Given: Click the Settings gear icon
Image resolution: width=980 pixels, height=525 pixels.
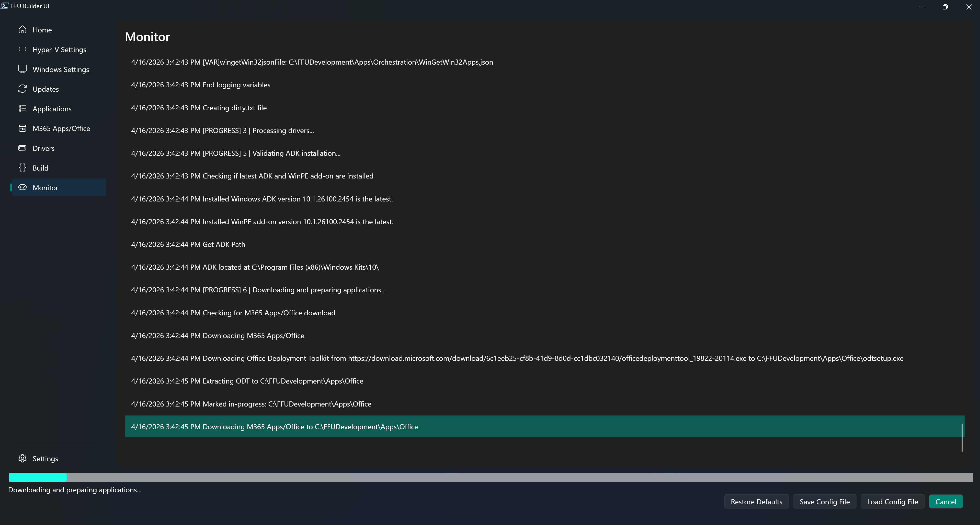Looking at the screenshot, I should coord(22,458).
